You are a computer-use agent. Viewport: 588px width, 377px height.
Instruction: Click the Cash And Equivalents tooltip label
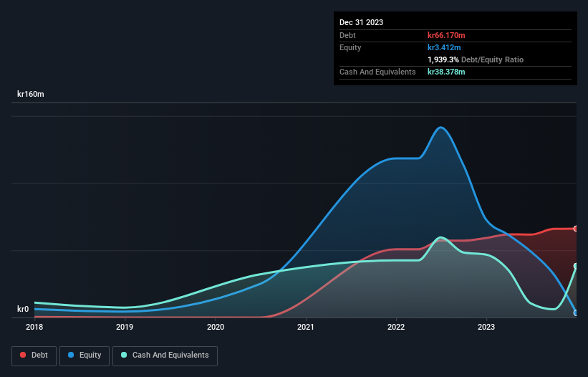tap(377, 72)
